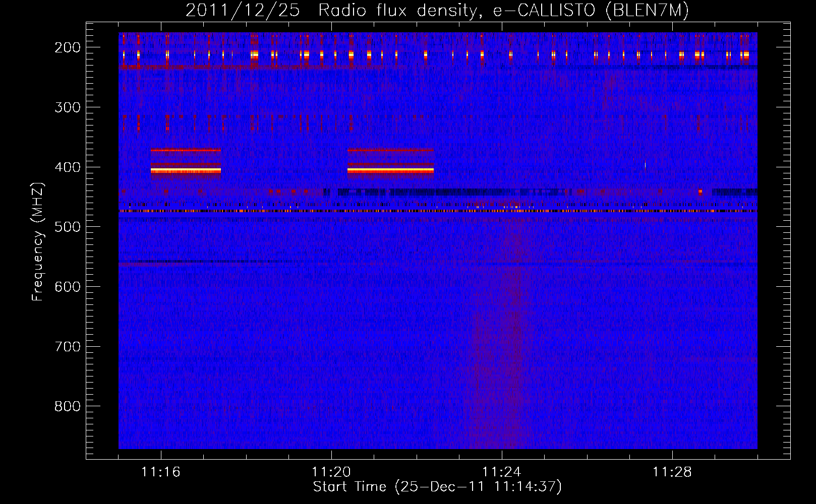This screenshot has width=816, height=504.
Task: Click the bright 405 MHz band near 11:16
Action: 186,171
